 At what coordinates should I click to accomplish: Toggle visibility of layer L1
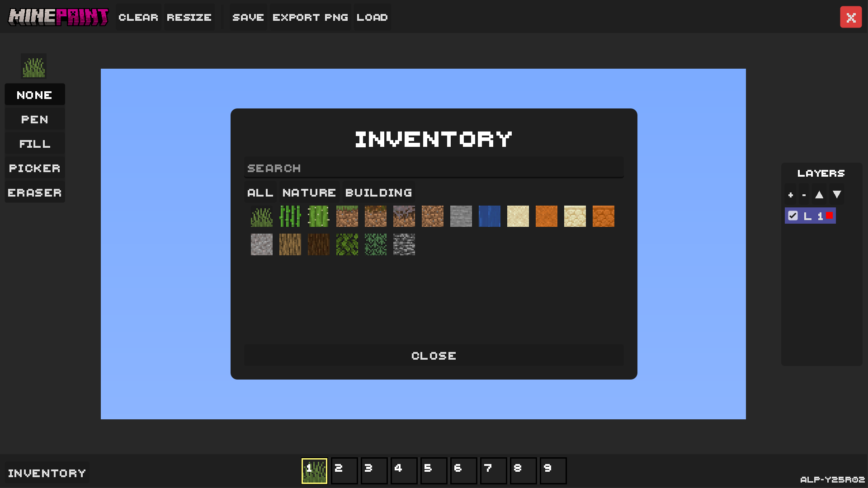792,216
